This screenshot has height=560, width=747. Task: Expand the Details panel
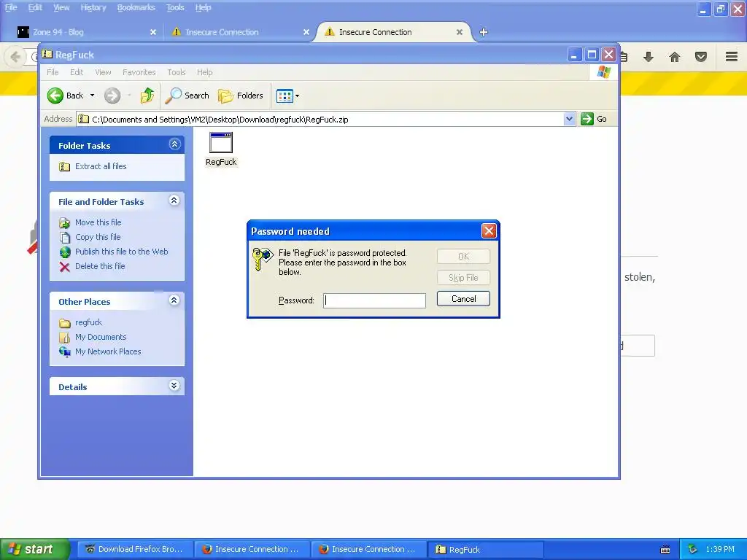174,385
